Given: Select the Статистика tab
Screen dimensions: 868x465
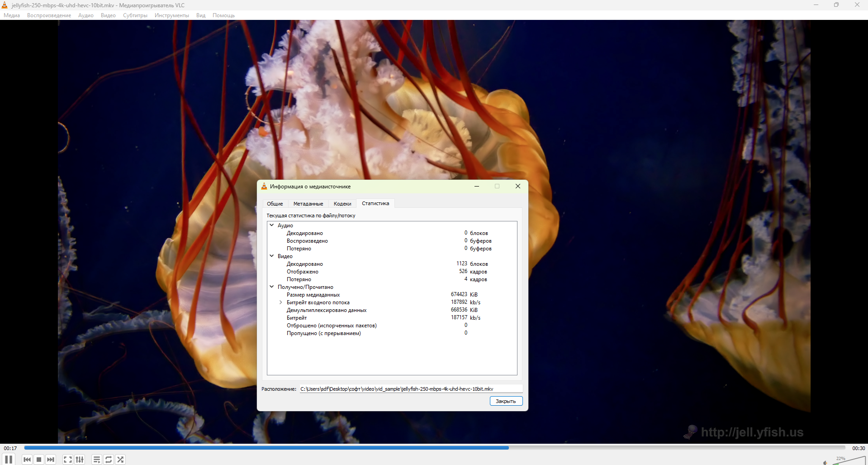Looking at the screenshot, I should point(375,203).
